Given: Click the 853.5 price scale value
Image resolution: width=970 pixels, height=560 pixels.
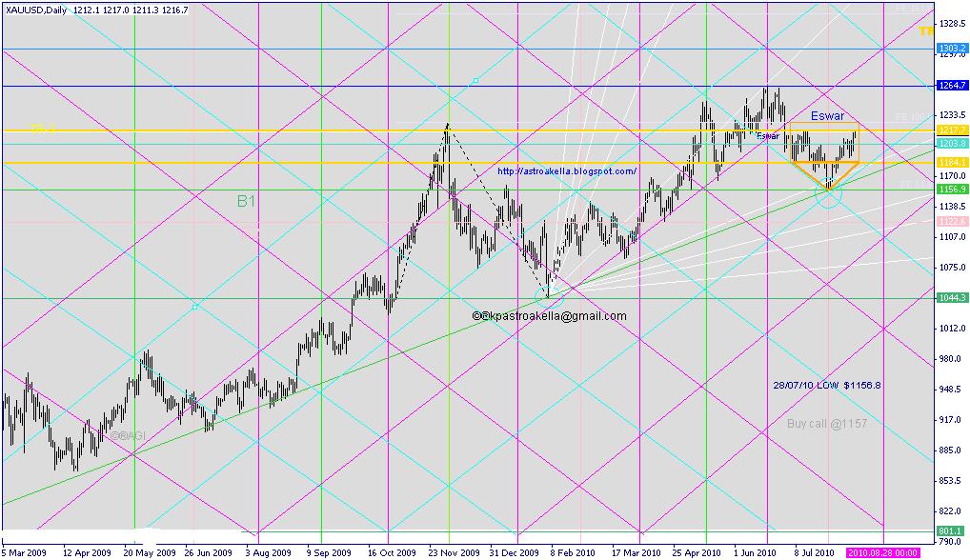Looking at the screenshot, I should coord(950,481).
